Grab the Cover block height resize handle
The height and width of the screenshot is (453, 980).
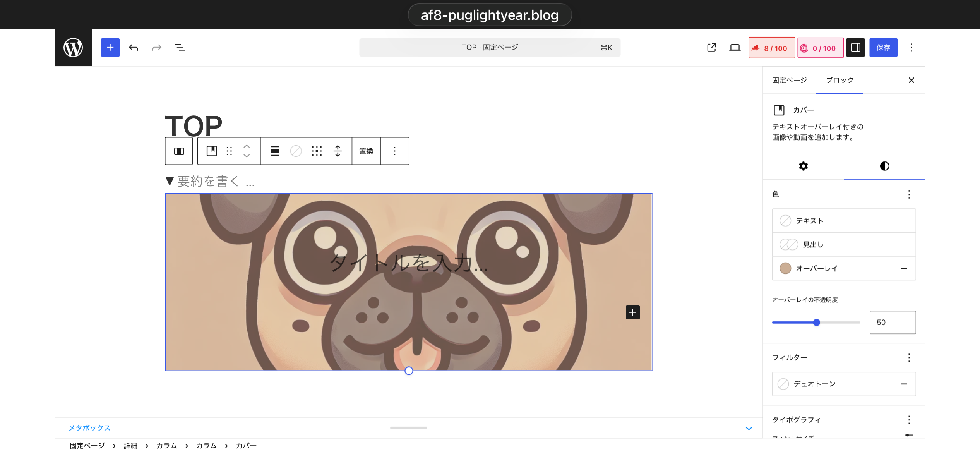click(x=409, y=371)
